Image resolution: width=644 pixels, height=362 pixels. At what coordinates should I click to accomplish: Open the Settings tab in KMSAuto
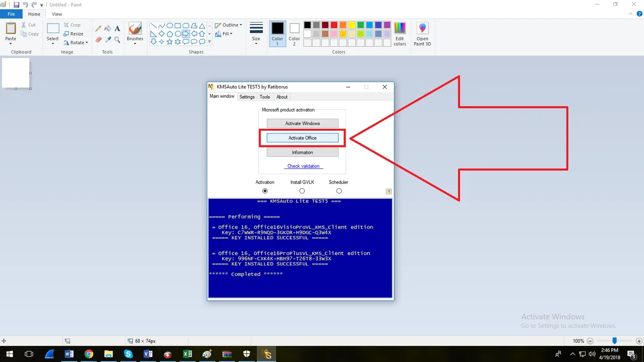247,97
